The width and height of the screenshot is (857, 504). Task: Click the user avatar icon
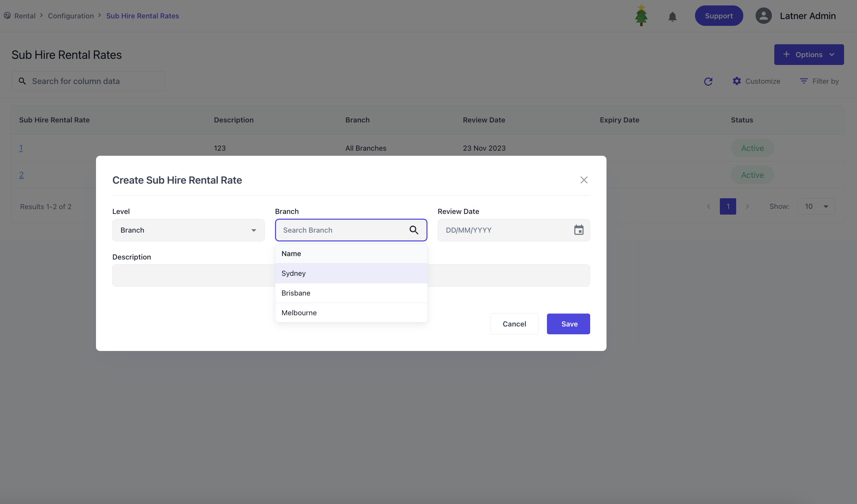point(763,16)
